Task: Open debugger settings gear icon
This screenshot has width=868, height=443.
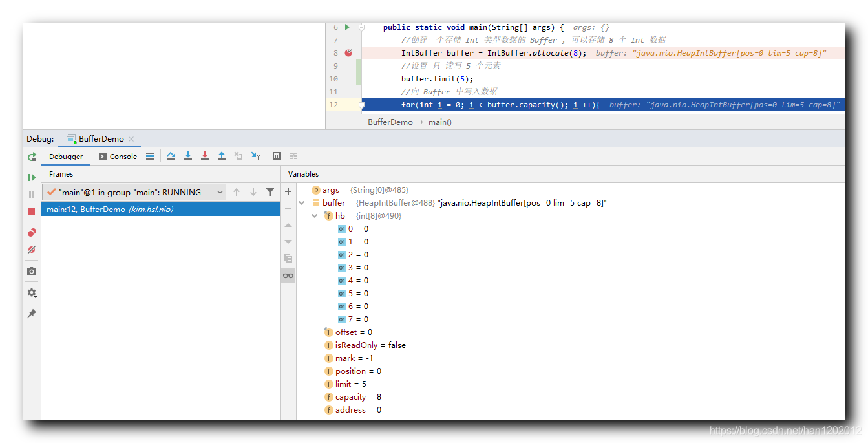Action: 32,293
